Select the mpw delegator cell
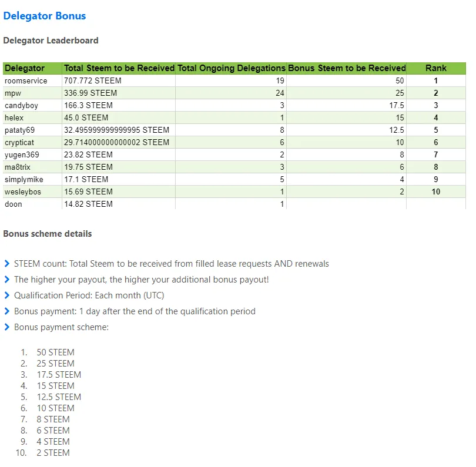476x467 pixels. 32,93
